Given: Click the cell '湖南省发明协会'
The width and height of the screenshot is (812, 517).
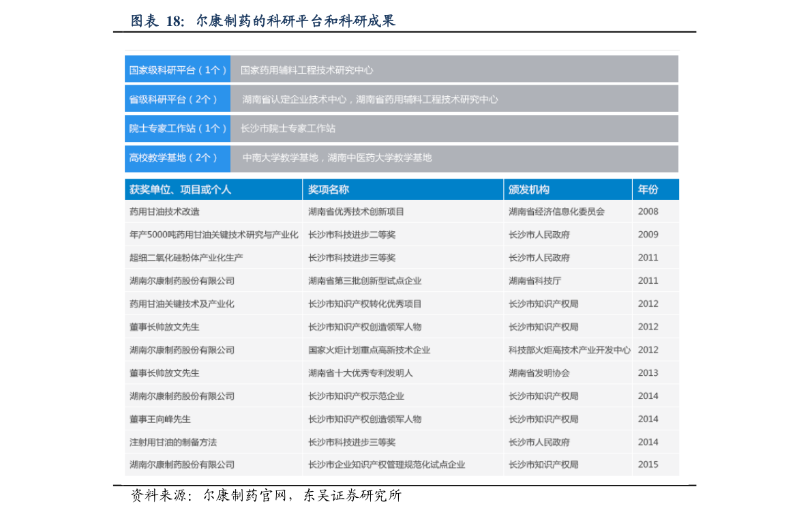Looking at the screenshot, I should (x=539, y=373).
